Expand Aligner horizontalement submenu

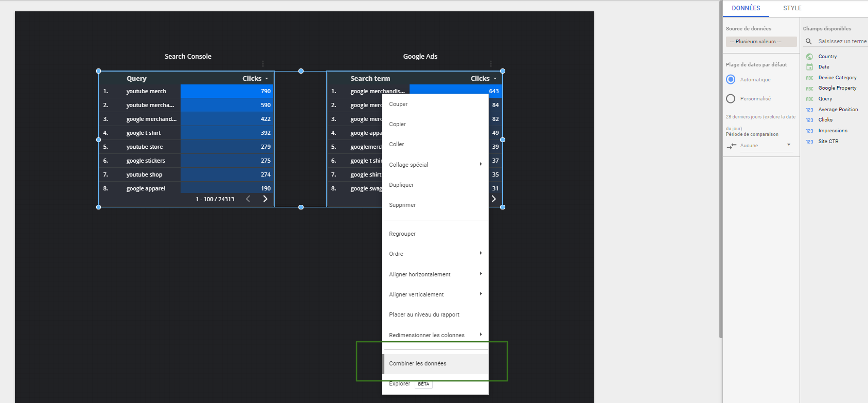pos(435,274)
